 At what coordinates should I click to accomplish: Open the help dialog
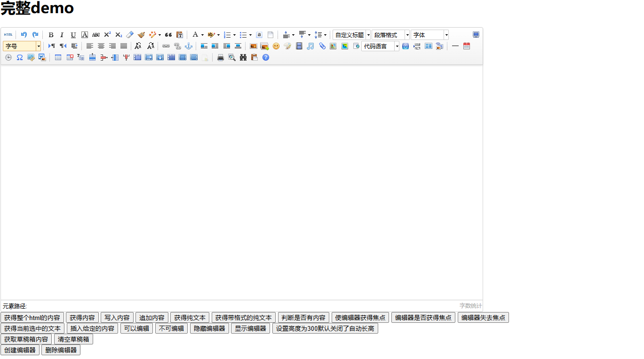pyautogui.click(x=266, y=57)
